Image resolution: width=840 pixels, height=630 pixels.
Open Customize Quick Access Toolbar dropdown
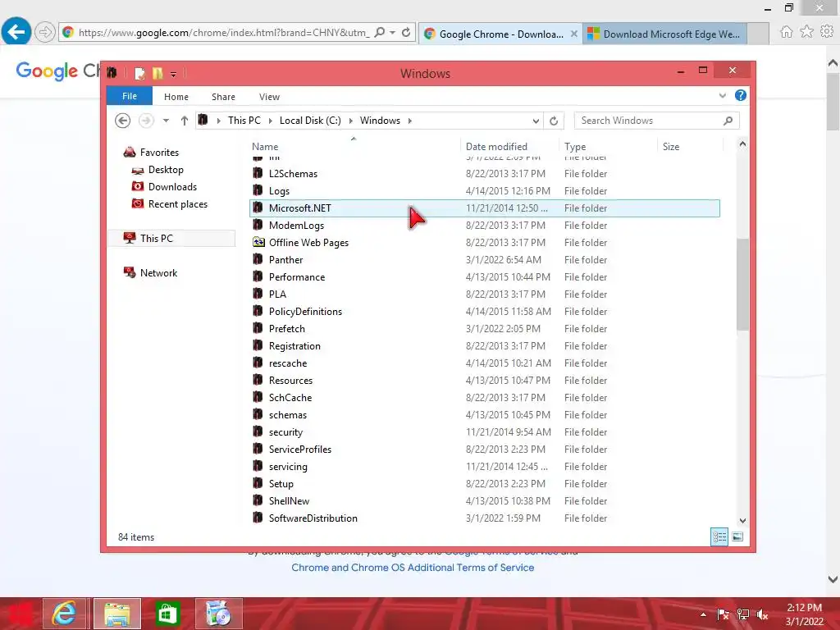(173, 74)
